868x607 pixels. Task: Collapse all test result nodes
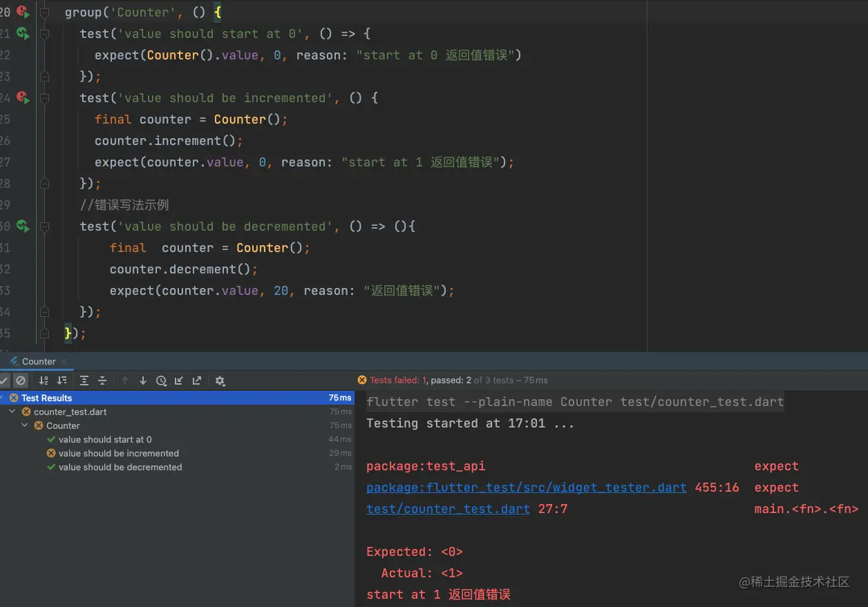102,380
